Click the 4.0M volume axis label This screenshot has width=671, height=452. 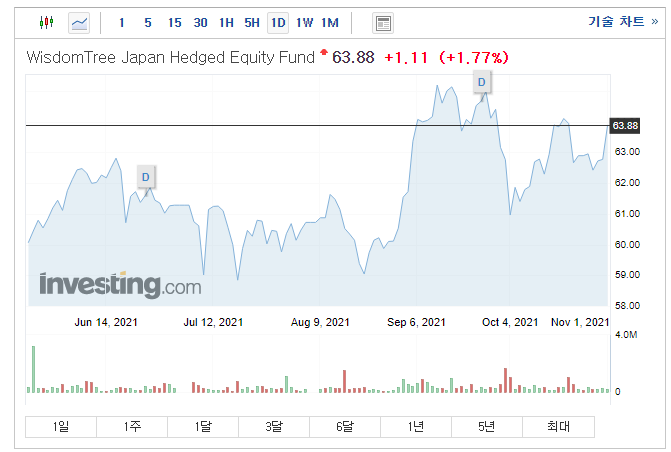click(626, 335)
